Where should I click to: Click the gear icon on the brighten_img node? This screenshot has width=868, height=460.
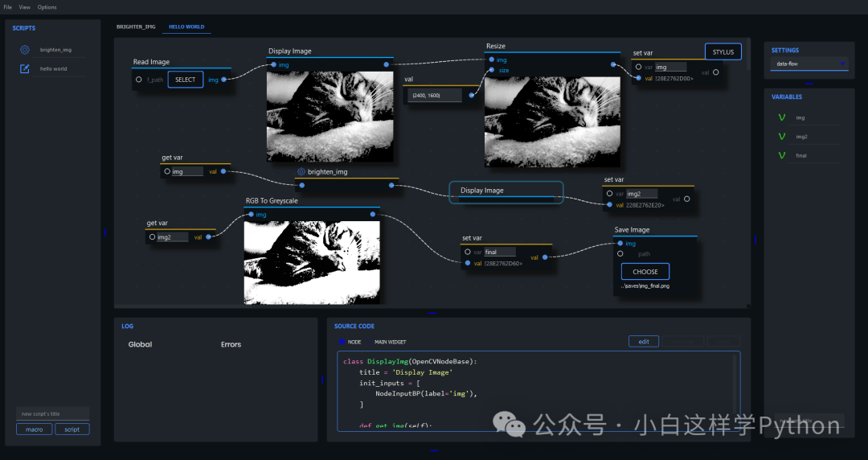click(x=301, y=172)
